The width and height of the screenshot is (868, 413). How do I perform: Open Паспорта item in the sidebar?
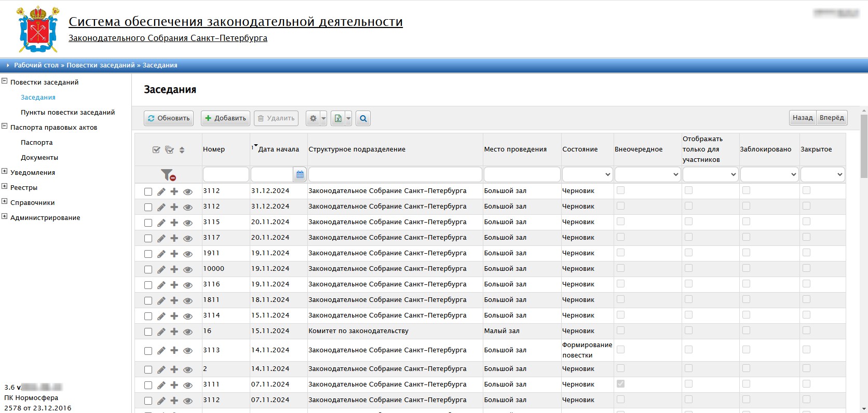(x=37, y=143)
